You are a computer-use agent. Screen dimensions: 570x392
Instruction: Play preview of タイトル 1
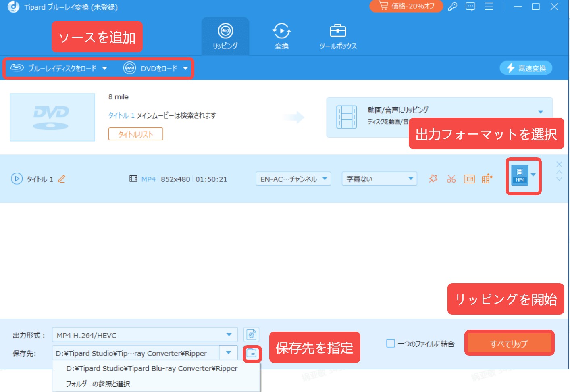tap(17, 179)
